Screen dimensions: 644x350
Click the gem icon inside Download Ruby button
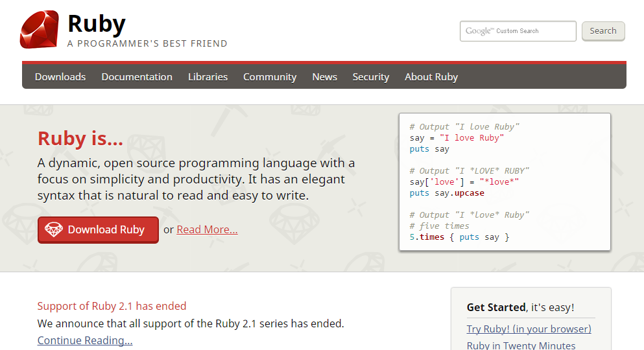(54, 230)
